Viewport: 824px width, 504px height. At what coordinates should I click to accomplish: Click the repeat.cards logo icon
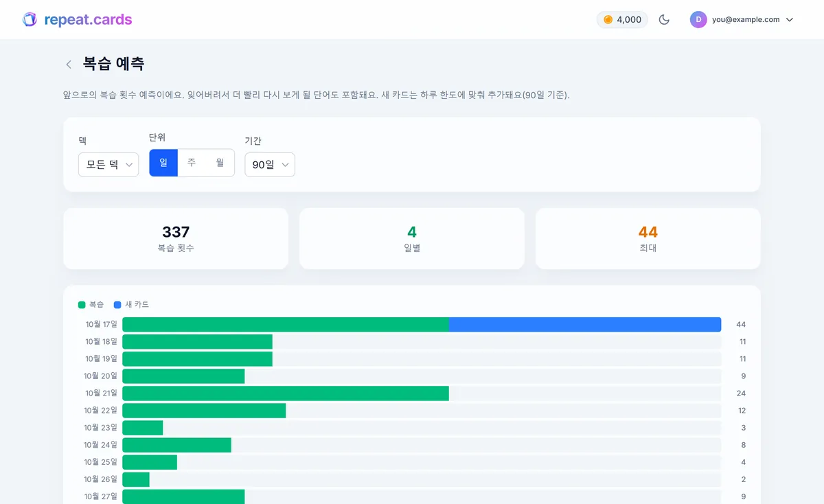tap(30, 19)
